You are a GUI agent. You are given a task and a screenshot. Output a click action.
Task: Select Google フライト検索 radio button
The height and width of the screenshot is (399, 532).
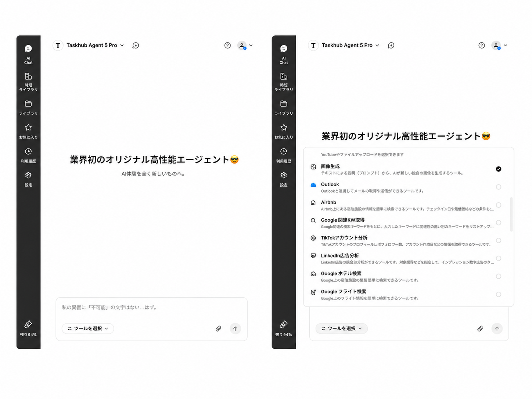coord(499,294)
